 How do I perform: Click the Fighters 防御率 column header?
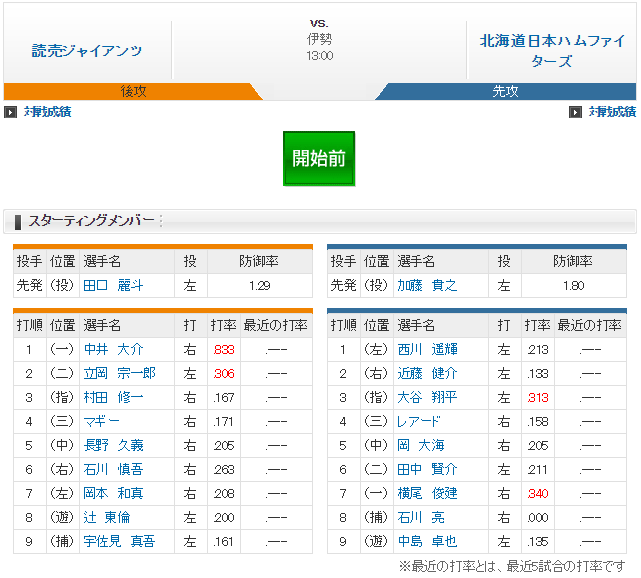[573, 261]
